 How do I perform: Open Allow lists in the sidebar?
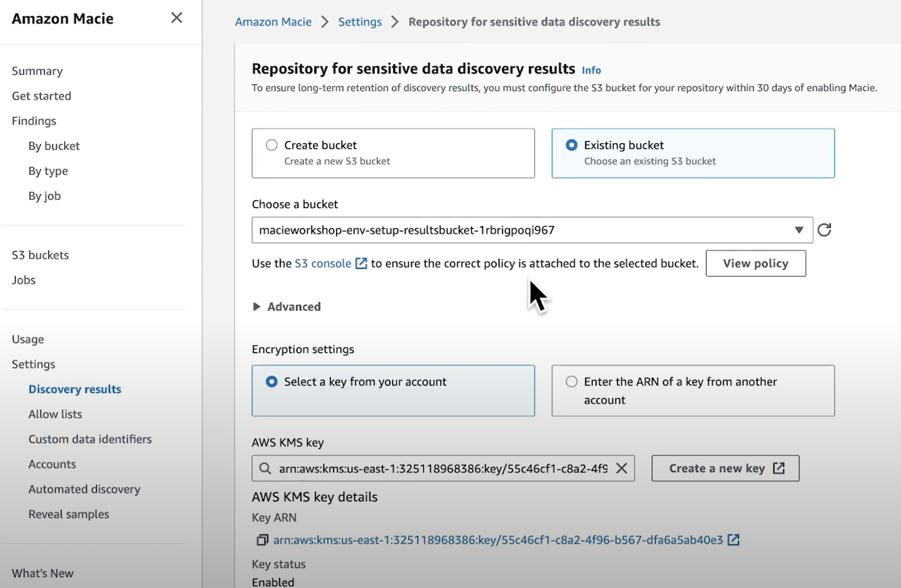[55, 414]
